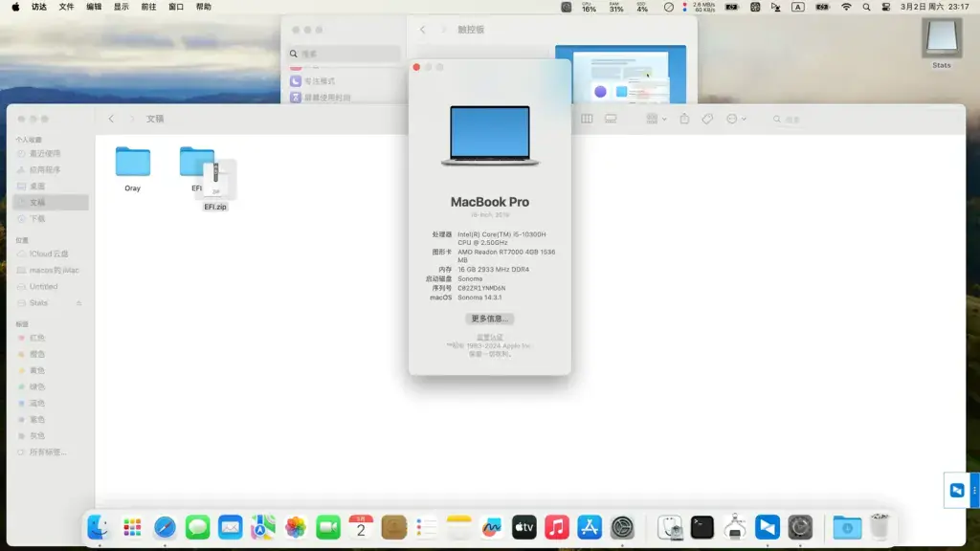This screenshot has width=980, height=551.
Task: Open Messages app in the Dock
Action: click(197, 527)
